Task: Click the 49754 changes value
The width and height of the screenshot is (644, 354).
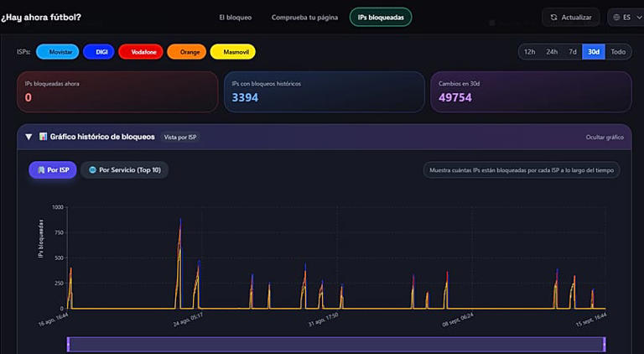Action: (455, 98)
